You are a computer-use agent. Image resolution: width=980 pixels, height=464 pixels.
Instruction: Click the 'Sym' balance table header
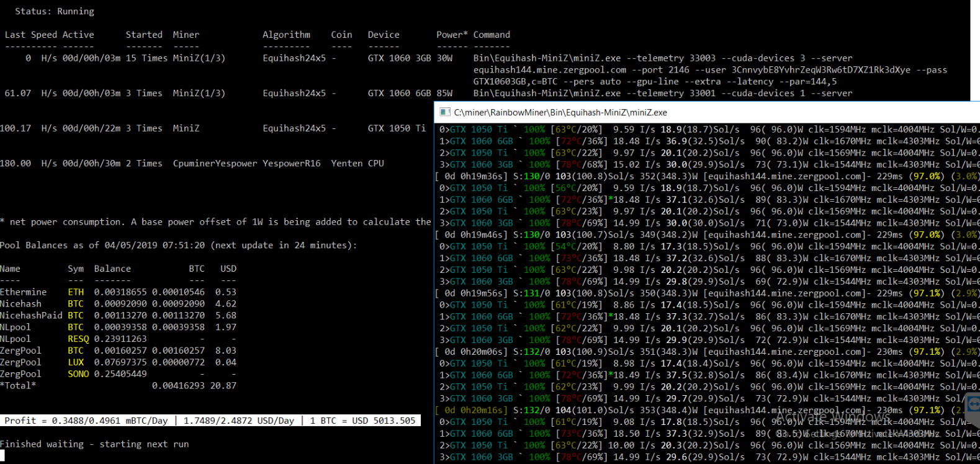coord(76,269)
